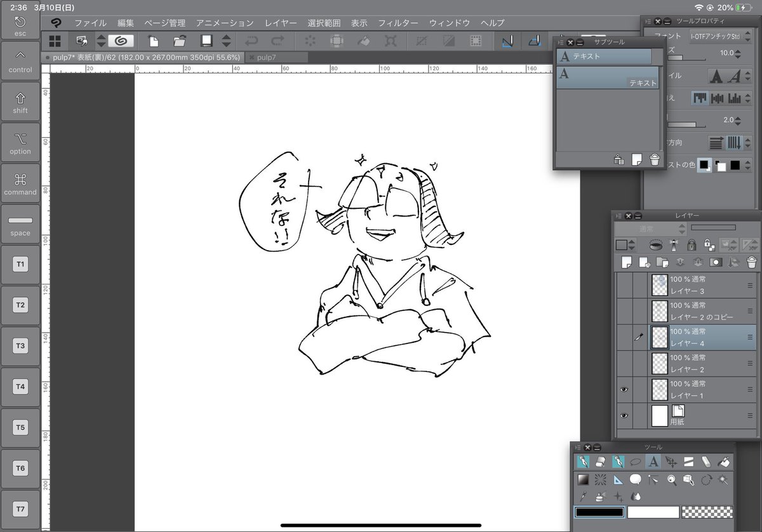Viewport: 762px width, 532px height.
Task: Select the Eyedropper tool
Action: coord(583,496)
